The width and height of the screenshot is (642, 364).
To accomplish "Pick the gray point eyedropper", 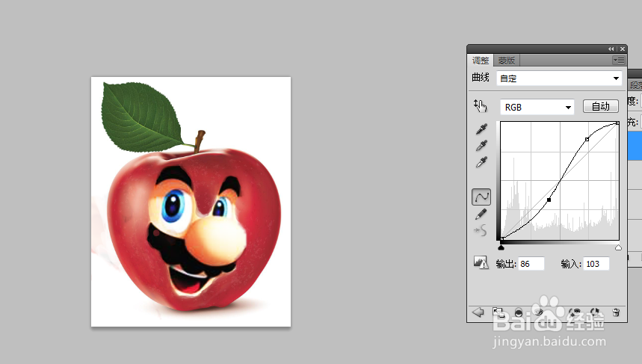I will coord(481,146).
